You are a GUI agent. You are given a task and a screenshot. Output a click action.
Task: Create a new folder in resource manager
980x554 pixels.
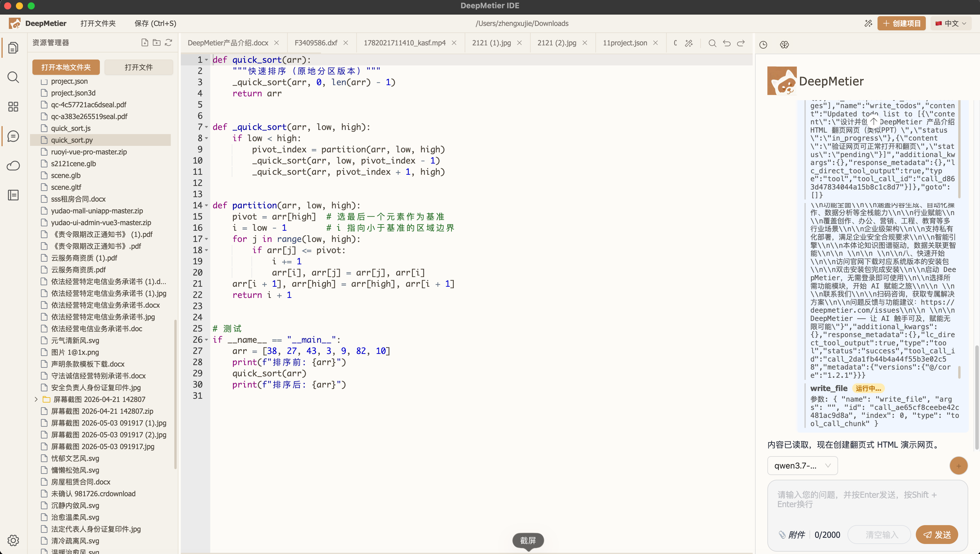click(x=156, y=43)
